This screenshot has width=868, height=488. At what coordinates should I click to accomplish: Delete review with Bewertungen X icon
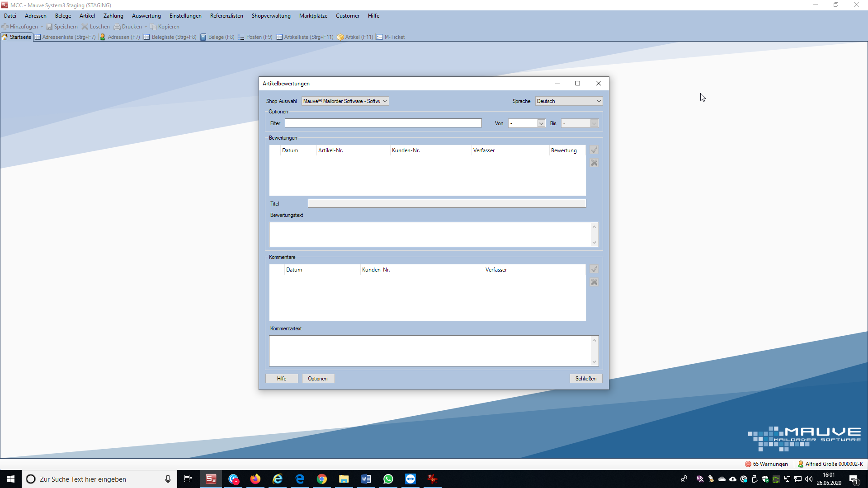click(594, 163)
